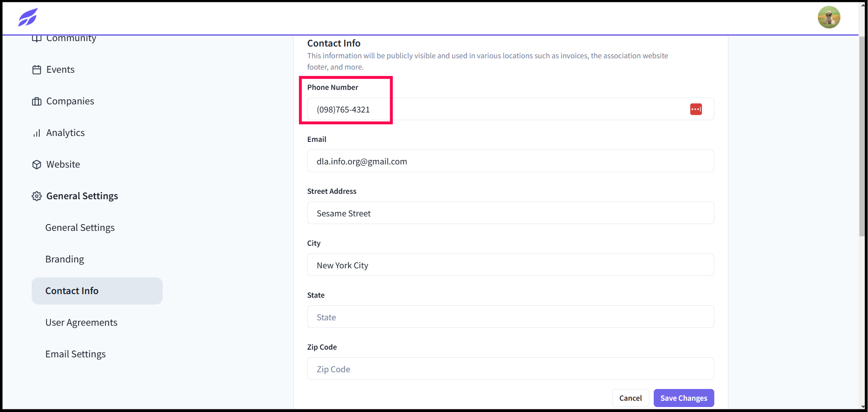Click the red password manager icon in Phone Number field
Viewport: 868px width, 412px height.
click(x=696, y=109)
